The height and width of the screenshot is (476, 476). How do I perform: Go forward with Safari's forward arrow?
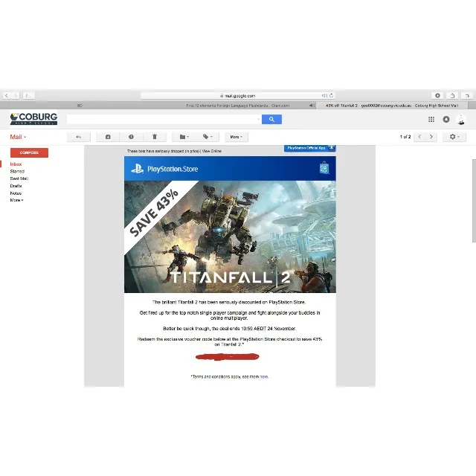click(x=16, y=96)
